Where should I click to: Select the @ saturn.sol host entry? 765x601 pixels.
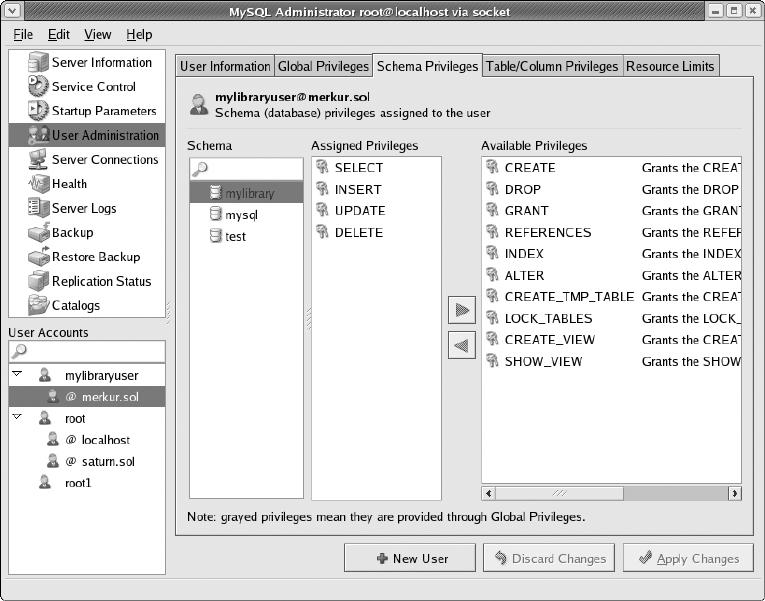[x=87, y=461]
